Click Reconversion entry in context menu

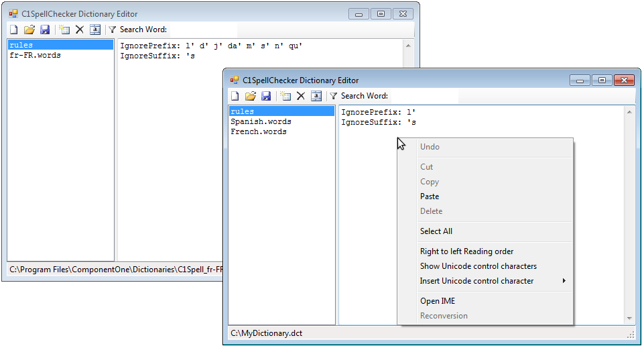(444, 316)
